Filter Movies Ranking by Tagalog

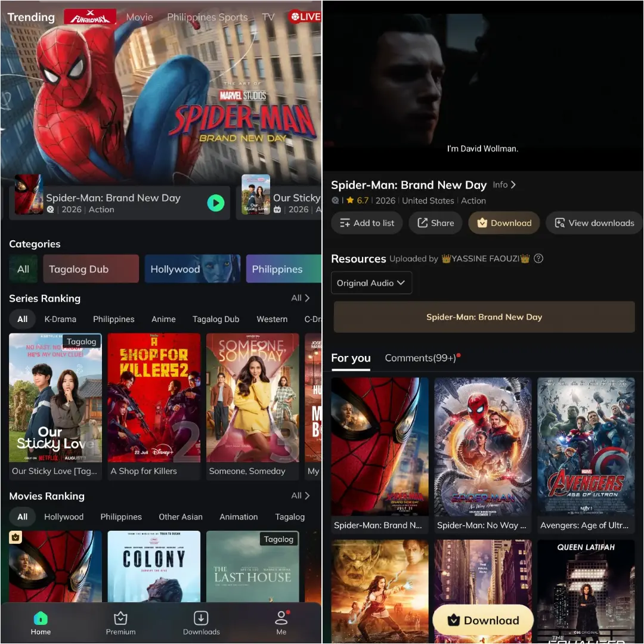pos(290,516)
